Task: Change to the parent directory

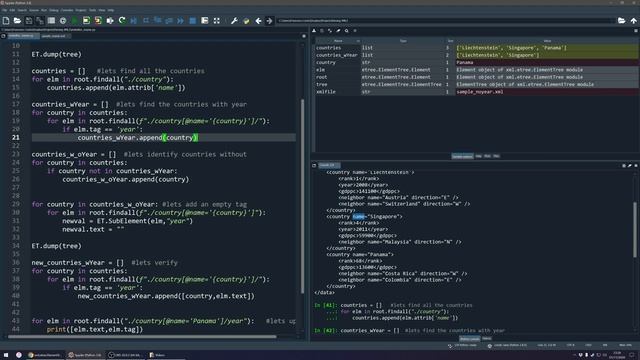Action: [x=633, y=20]
